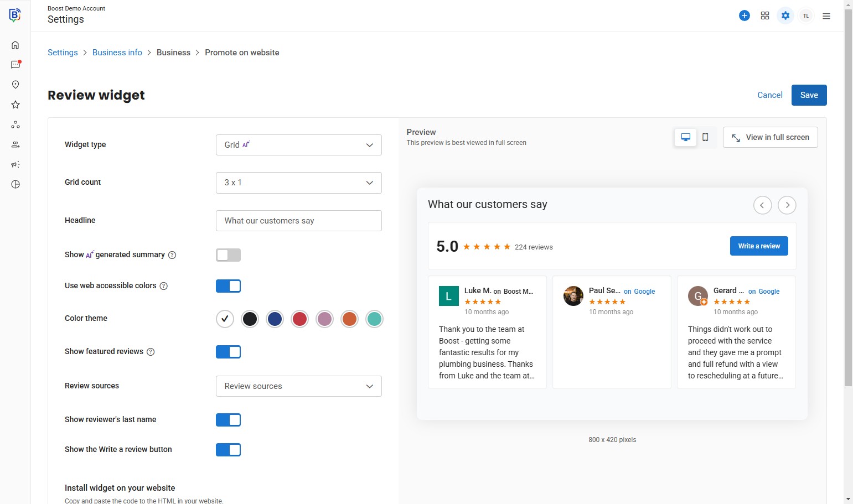Screen dimensions: 853x504
Task: Expand the Grid count dropdown
Action: click(x=298, y=183)
